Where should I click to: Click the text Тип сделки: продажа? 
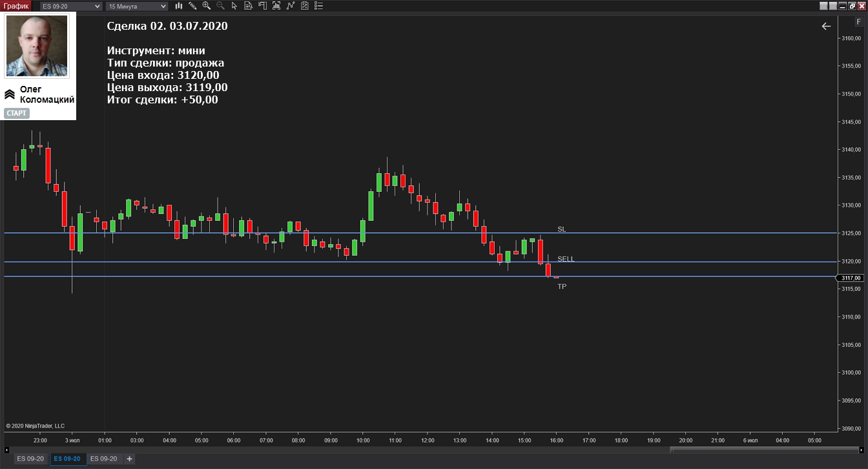165,63
